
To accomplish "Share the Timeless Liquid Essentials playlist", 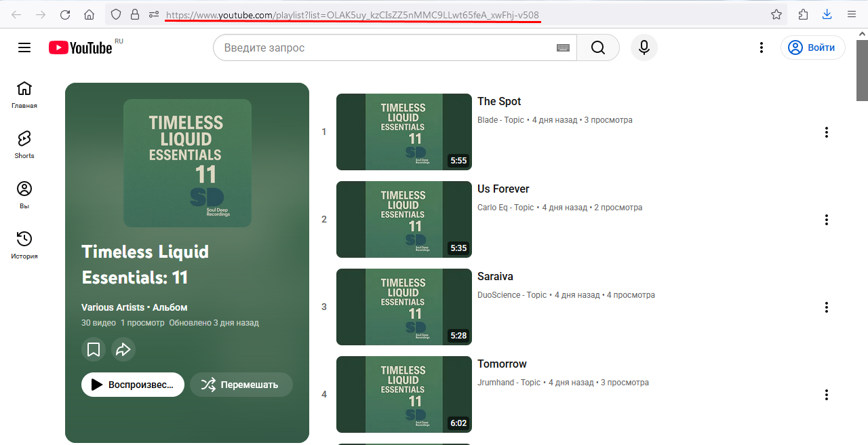I will tap(123, 349).
